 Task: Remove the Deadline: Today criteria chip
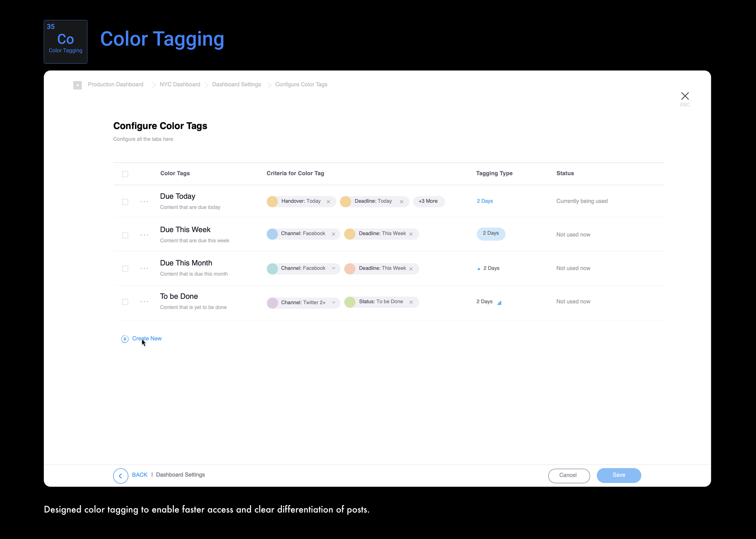click(401, 201)
